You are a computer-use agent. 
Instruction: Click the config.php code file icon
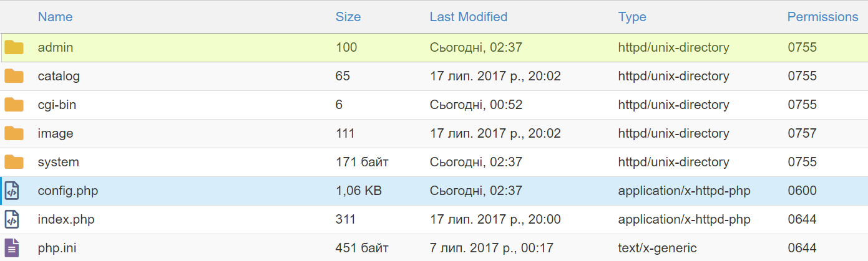[x=12, y=191]
